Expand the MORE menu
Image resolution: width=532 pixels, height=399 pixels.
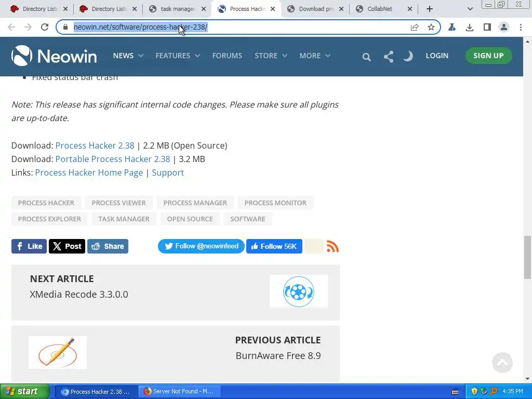tap(314, 56)
